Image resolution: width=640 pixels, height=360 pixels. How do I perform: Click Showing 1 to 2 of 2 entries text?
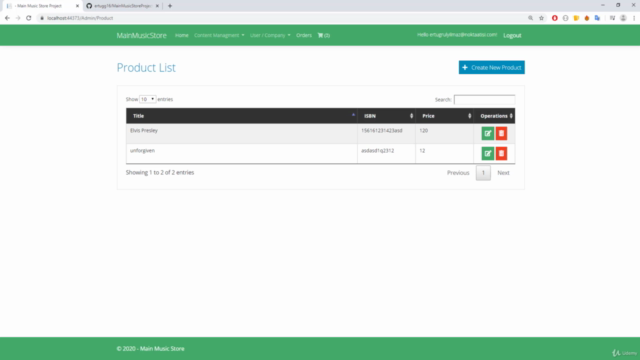coord(160,173)
